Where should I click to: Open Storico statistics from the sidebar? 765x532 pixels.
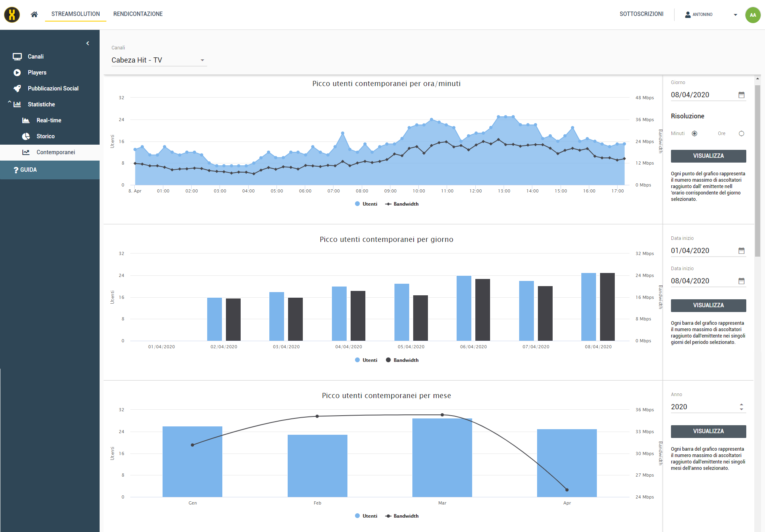(45, 136)
